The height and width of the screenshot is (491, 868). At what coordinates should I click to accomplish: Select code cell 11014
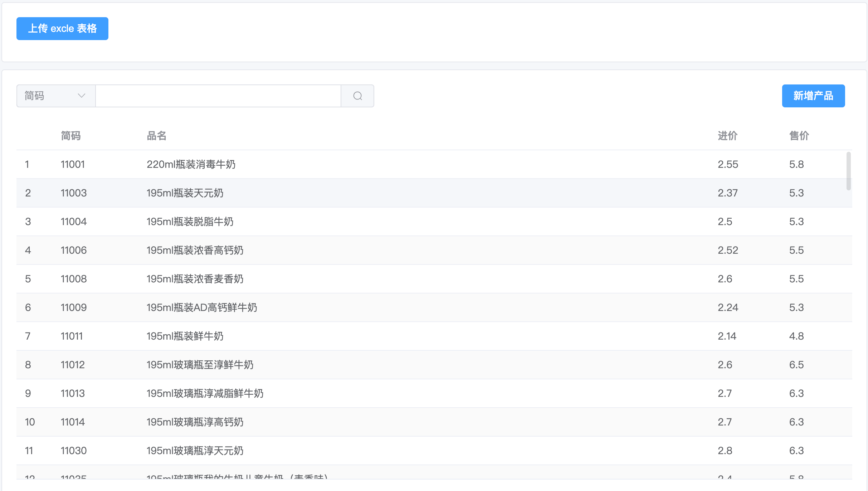[73, 422]
